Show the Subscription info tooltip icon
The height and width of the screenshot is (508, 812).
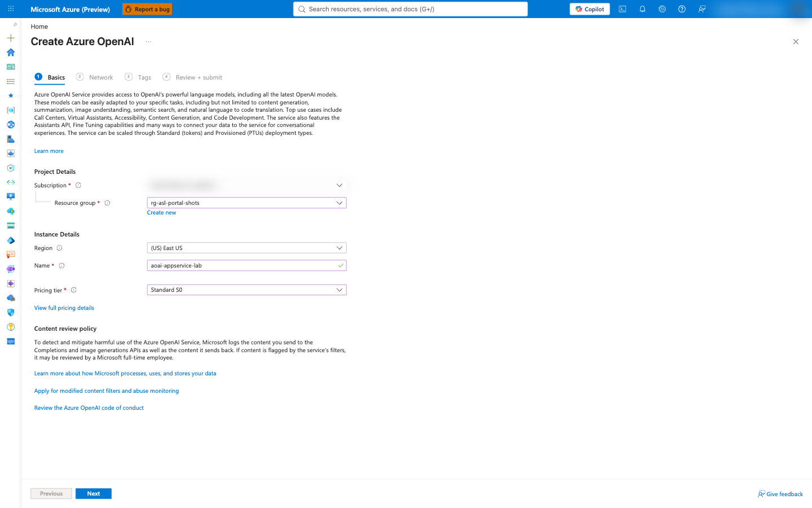[78, 185]
